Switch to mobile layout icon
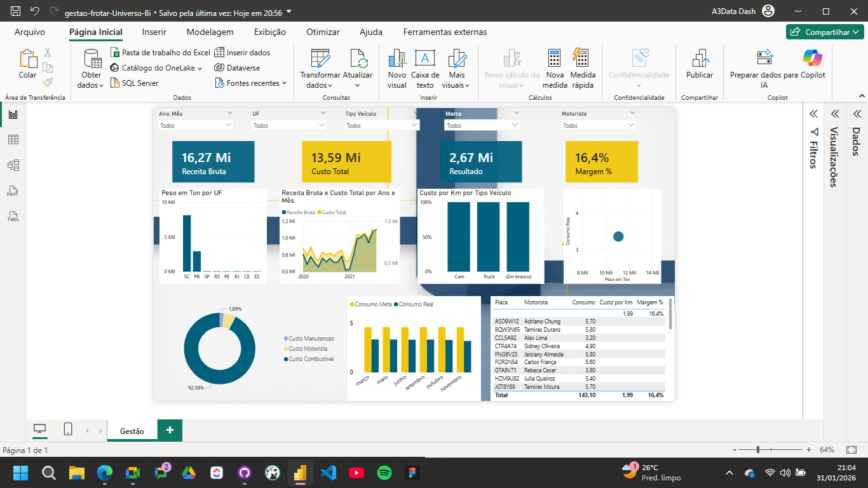The height and width of the screenshot is (488, 868). point(68,430)
